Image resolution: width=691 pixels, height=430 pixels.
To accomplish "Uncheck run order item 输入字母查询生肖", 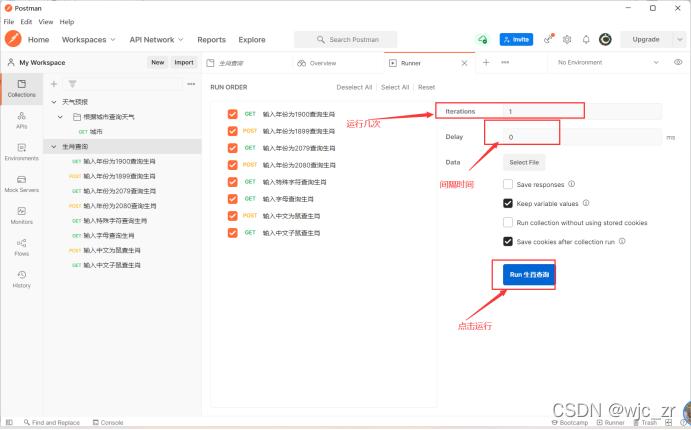I will (233, 199).
